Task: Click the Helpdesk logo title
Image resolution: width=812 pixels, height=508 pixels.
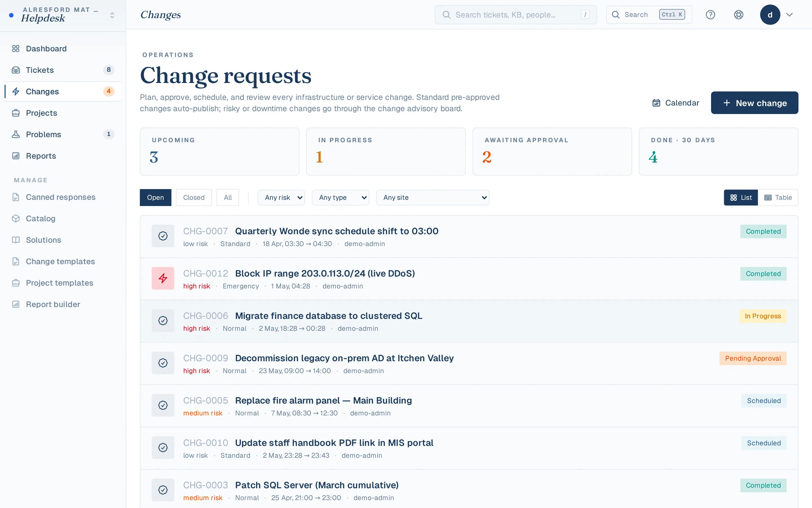Action: tap(43, 18)
